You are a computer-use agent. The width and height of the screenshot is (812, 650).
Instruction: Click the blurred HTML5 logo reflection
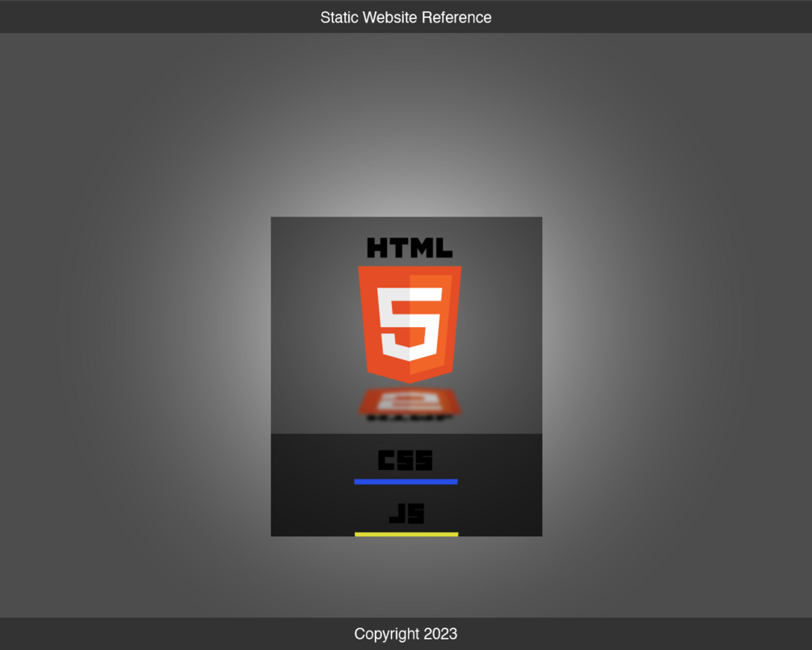click(410, 404)
